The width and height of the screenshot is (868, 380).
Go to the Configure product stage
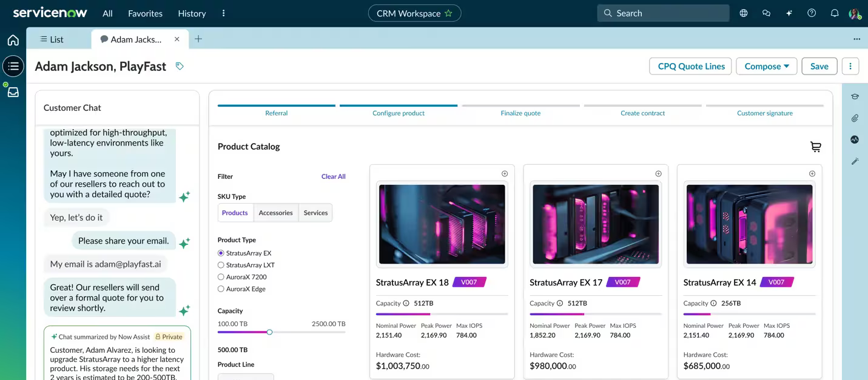399,110
